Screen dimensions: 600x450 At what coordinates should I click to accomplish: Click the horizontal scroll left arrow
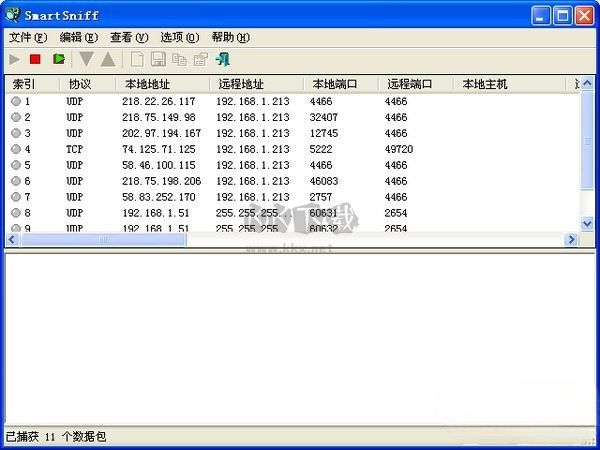[x=12, y=240]
